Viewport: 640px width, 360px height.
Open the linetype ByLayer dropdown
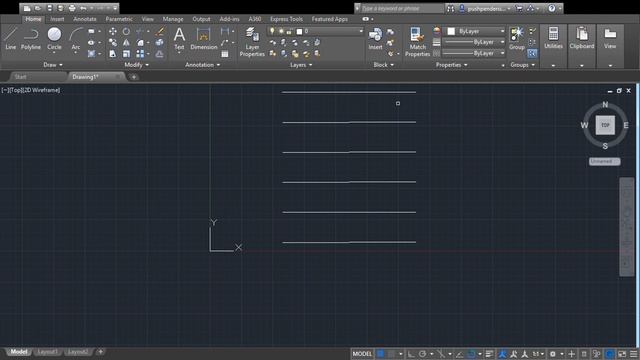tap(474, 53)
